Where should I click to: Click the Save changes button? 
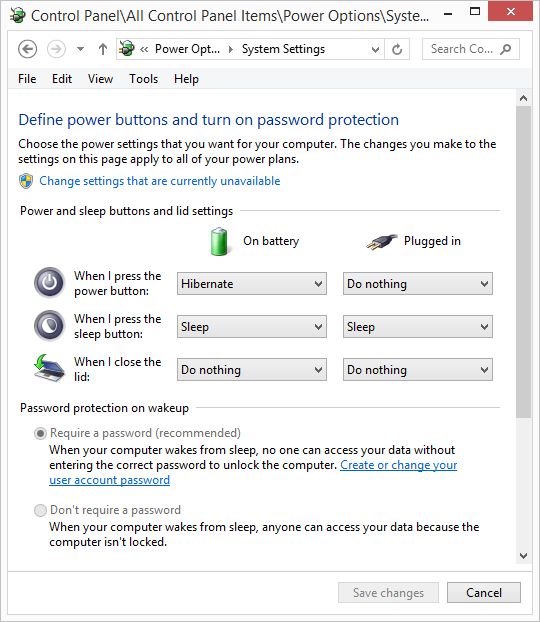(388, 593)
